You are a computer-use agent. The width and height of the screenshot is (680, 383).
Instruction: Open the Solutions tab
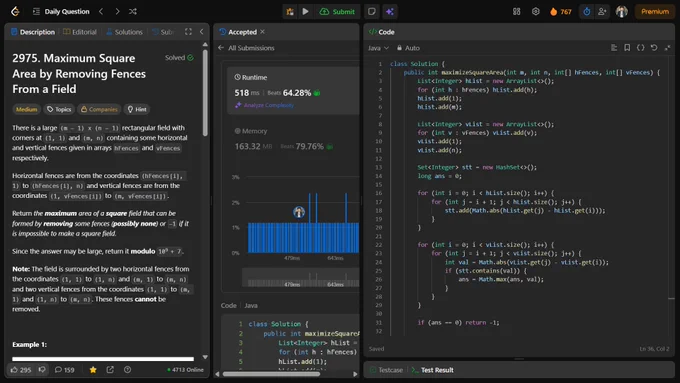point(124,32)
